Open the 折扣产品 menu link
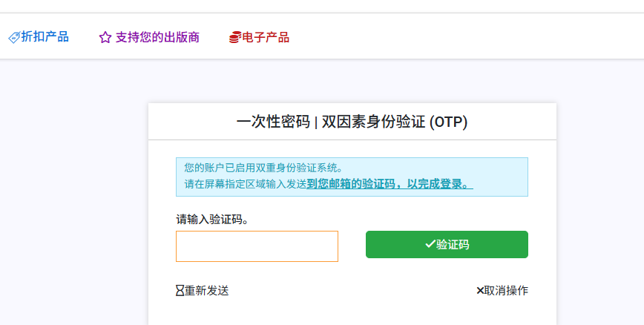Screen dimensions: 644x325 click(x=45, y=37)
